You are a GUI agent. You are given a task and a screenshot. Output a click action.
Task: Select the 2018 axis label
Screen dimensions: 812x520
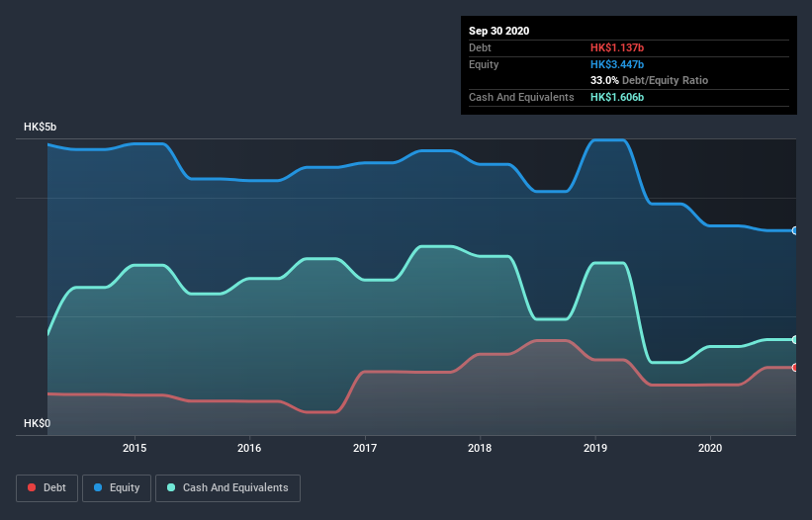480,448
